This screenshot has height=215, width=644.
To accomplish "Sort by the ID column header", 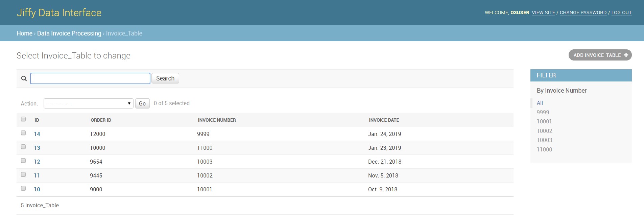I will [x=37, y=120].
